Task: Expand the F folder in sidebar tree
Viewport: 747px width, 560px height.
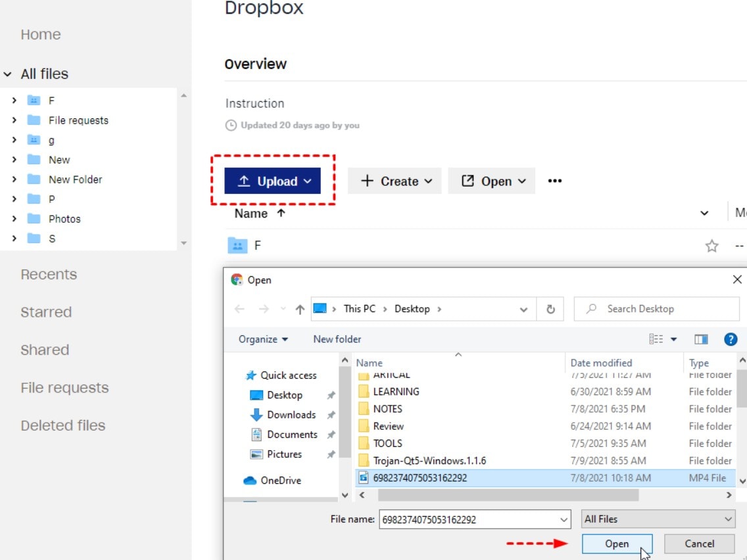Action: 14,100
